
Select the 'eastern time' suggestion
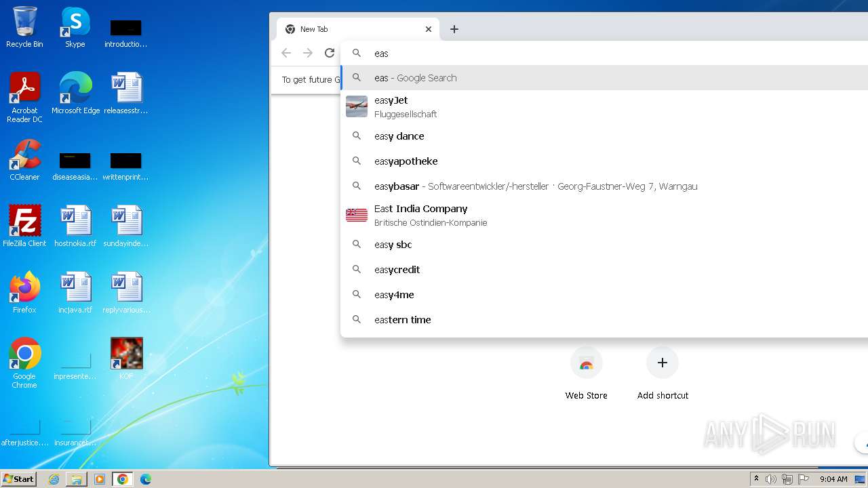point(604,320)
